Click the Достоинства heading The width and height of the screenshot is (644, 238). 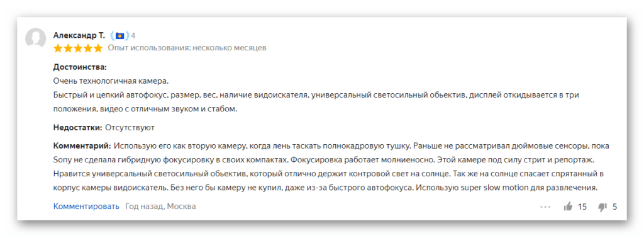point(80,67)
